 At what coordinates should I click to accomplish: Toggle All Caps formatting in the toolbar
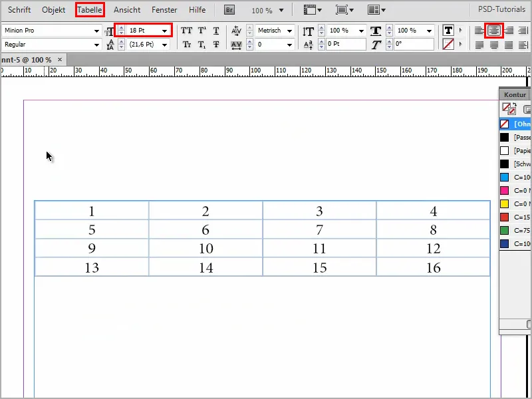[x=187, y=30]
